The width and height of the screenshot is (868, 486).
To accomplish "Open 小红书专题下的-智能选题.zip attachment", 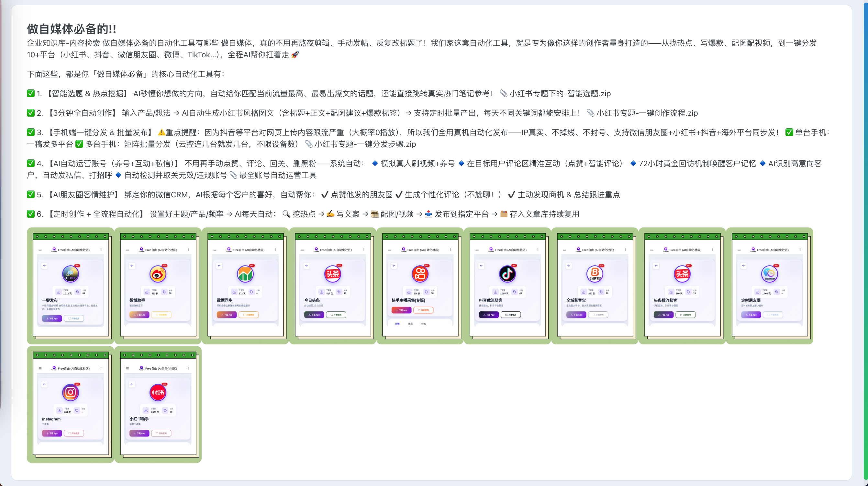I will (559, 93).
